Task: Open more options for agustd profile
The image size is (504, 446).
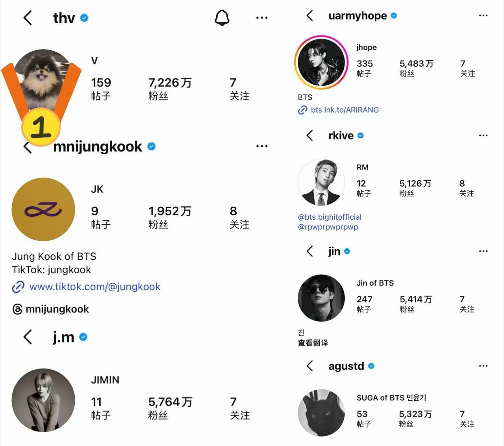Action: coord(483,366)
